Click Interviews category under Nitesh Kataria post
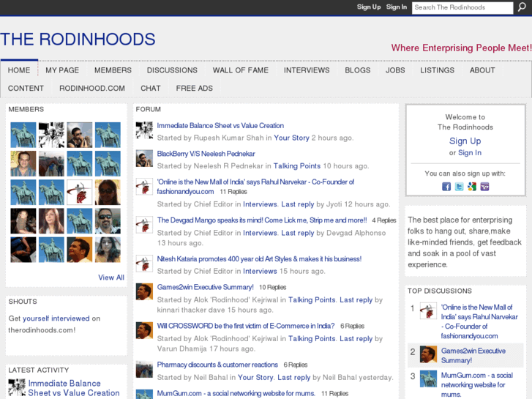Image resolution: width=532 pixels, height=399 pixels. coord(260,272)
